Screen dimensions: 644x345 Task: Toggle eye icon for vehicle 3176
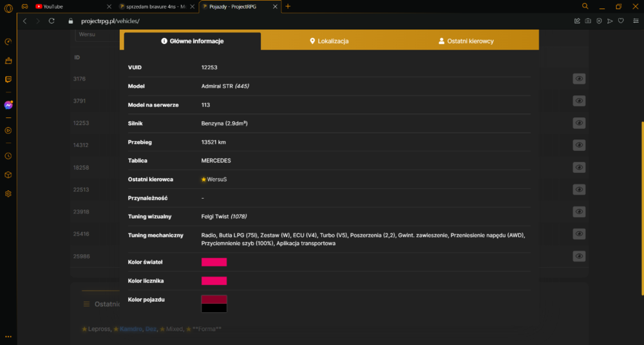click(x=579, y=79)
